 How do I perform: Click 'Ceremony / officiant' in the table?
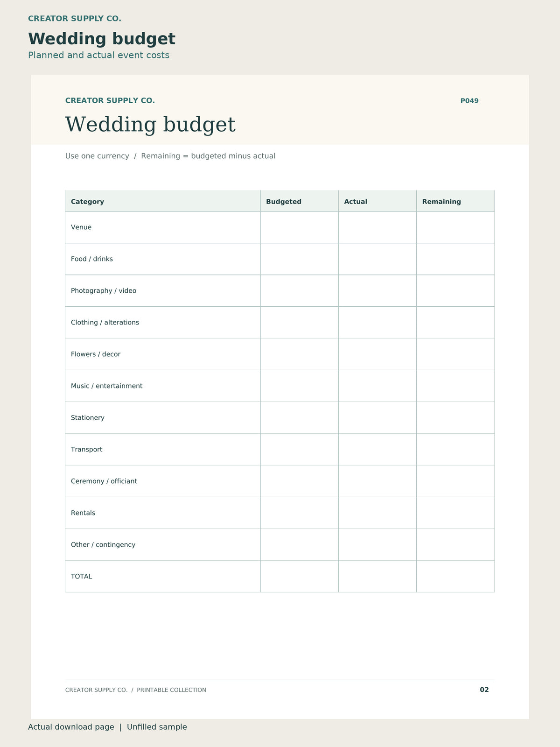click(x=104, y=481)
